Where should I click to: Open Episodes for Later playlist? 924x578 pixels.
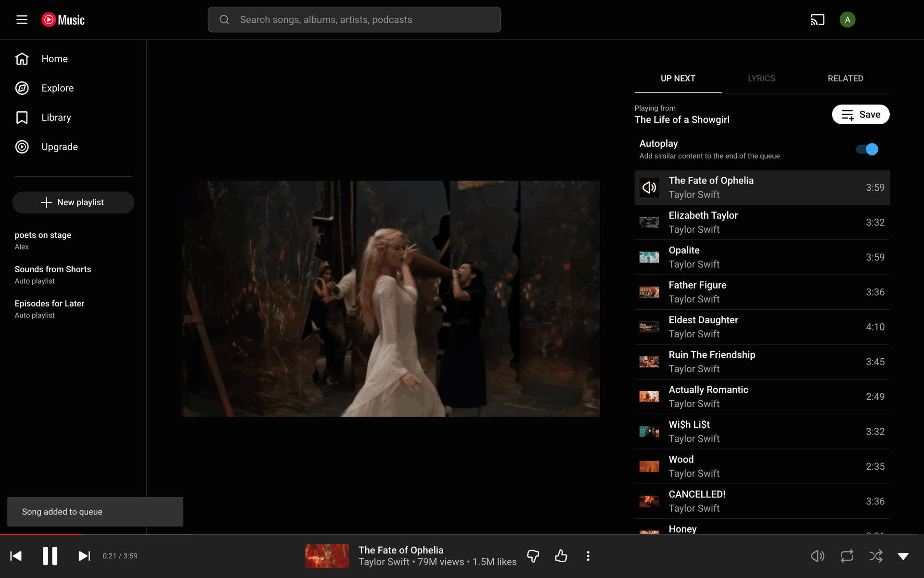[x=73, y=309]
